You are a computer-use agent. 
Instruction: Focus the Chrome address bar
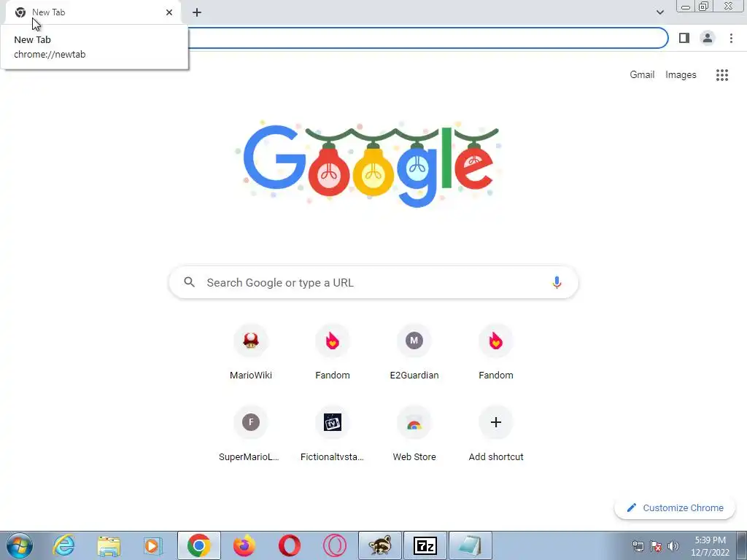[x=427, y=38]
